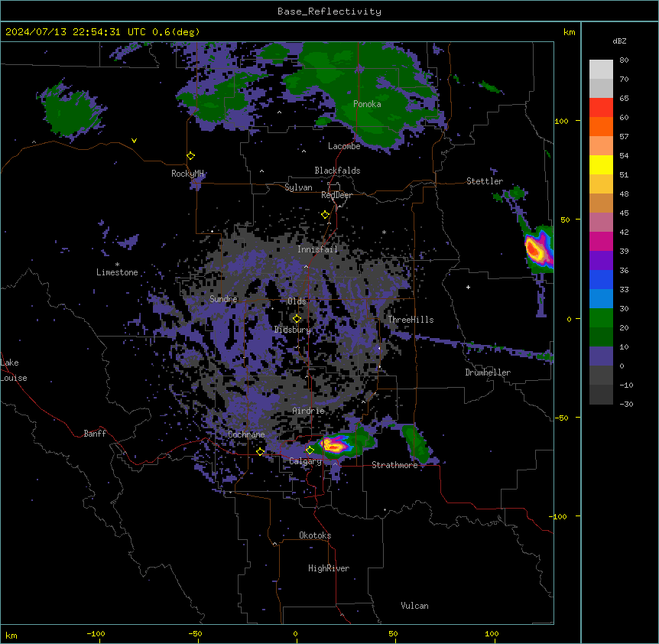The width and height of the screenshot is (659, 644).
Task: Click the ThreeHills label
Action: click(411, 320)
